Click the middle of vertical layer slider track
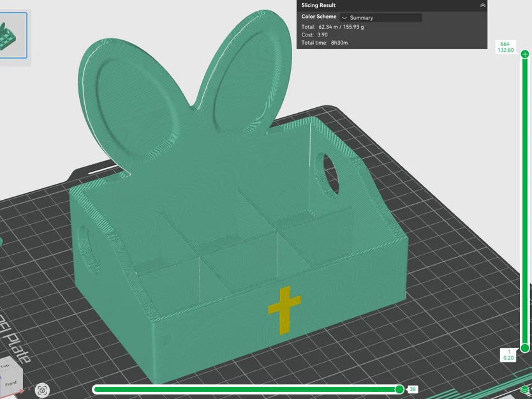This screenshot has width=532, height=399. pos(525,201)
